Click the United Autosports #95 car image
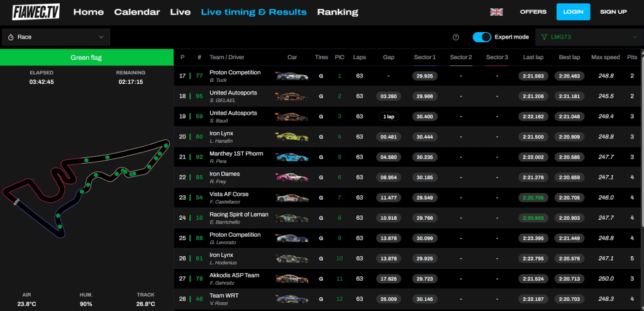 pos(292,96)
